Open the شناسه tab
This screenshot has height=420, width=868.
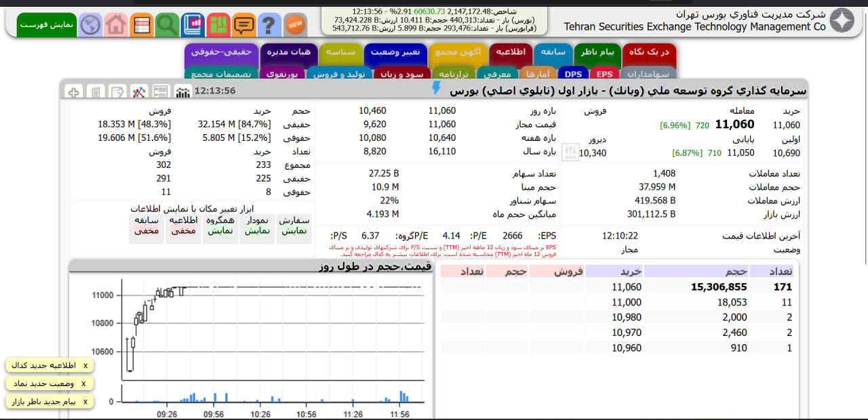click(x=341, y=52)
